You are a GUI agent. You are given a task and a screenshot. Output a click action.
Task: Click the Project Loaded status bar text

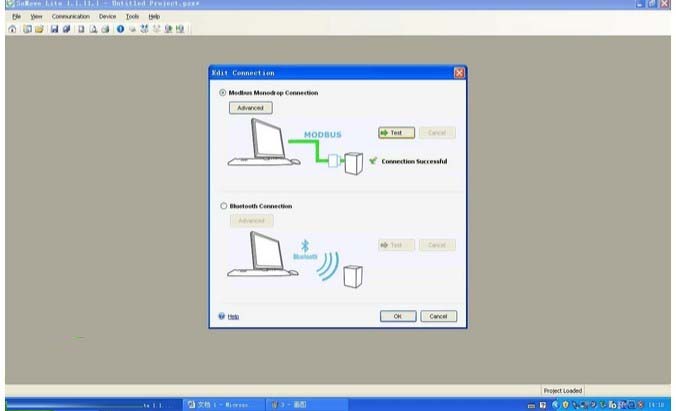click(x=563, y=391)
